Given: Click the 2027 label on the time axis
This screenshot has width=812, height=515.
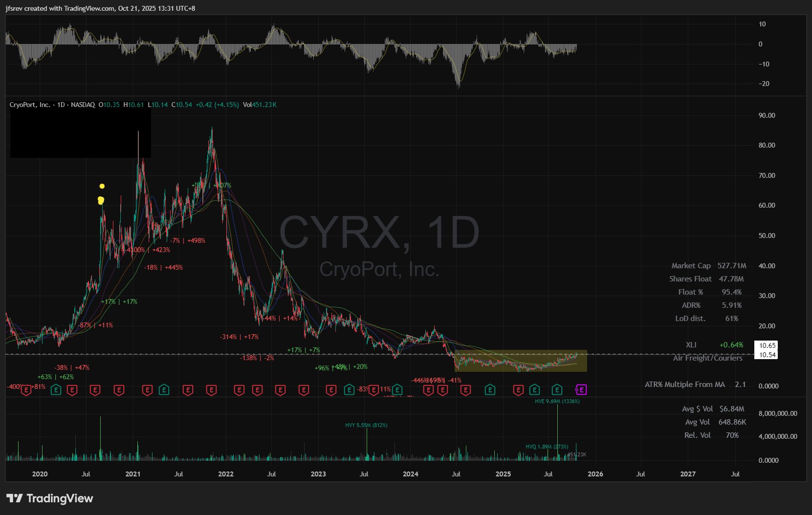Looking at the screenshot, I should coord(688,474).
